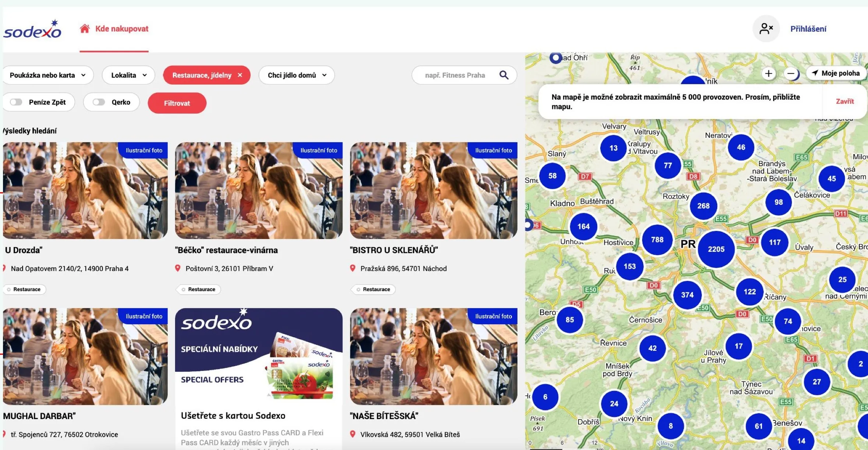Toggle the Qerko switch
868x450 pixels.
coord(99,102)
